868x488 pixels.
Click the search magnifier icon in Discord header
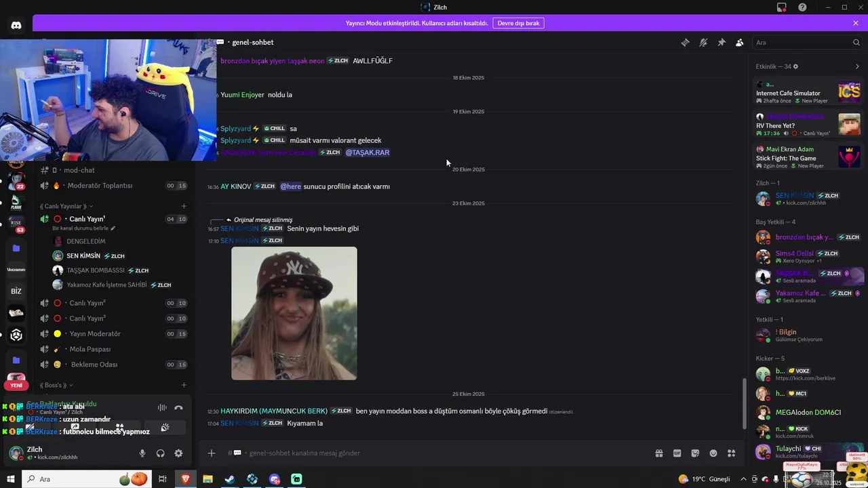tap(856, 42)
